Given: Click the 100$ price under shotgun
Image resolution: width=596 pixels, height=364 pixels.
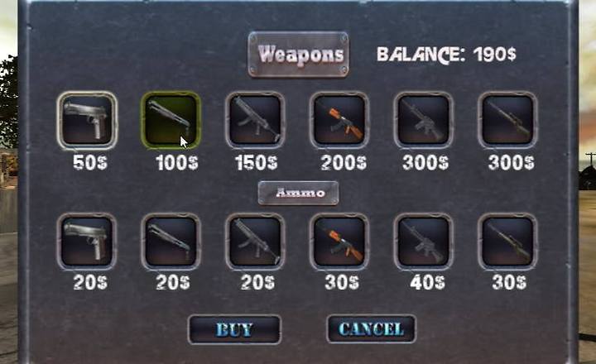Looking at the screenshot, I should point(177,163).
